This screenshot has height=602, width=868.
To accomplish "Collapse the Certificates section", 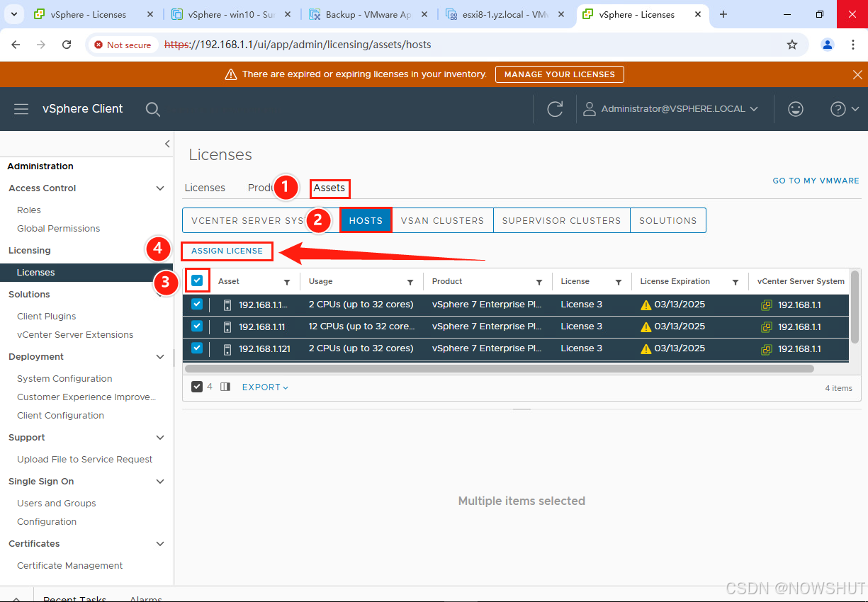I will click(160, 544).
